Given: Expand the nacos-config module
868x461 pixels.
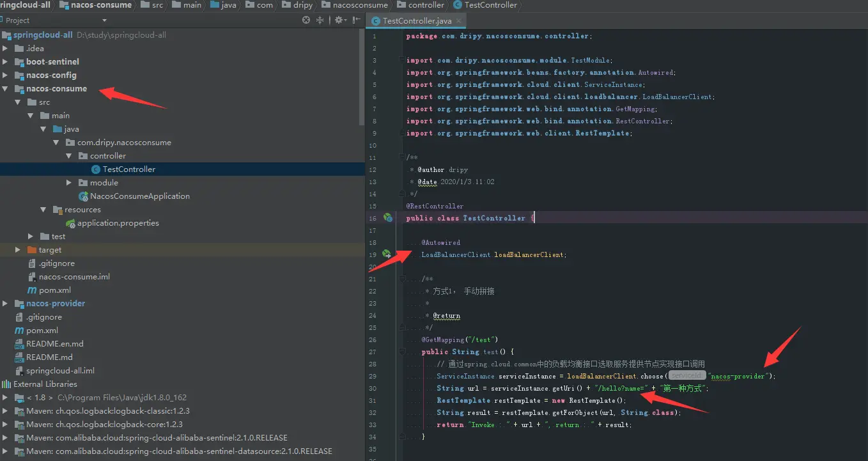Looking at the screenshot, I should [5, 75].
